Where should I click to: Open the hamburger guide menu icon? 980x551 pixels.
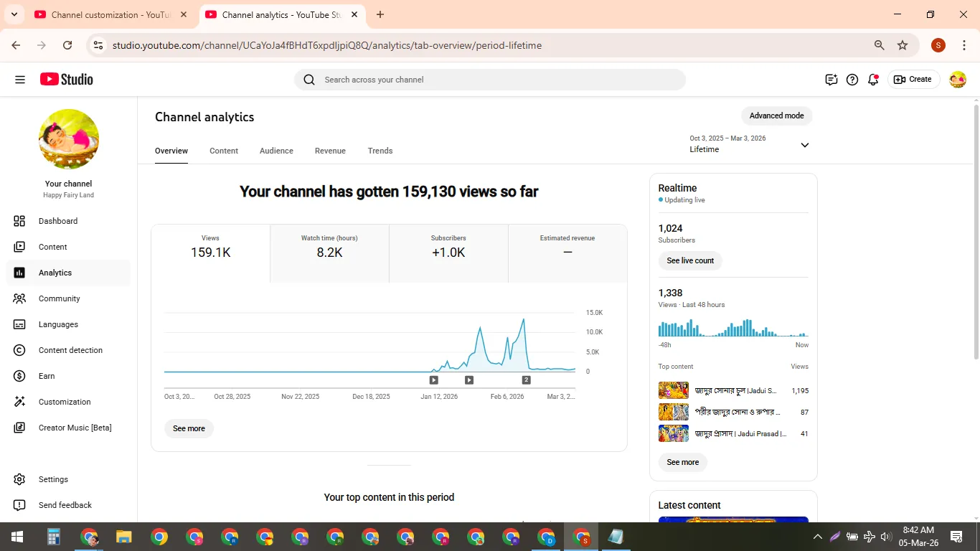click(20, 80)
